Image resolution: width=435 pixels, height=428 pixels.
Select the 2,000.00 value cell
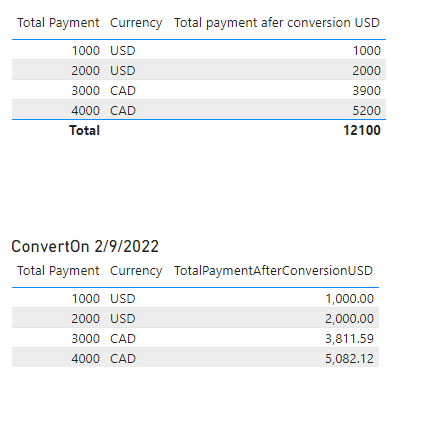click(349, 319)
